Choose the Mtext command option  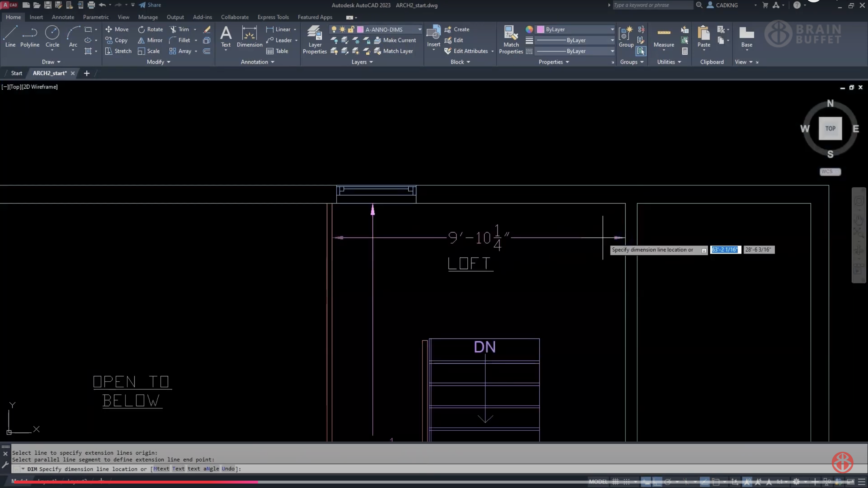(x=161, y=469)
